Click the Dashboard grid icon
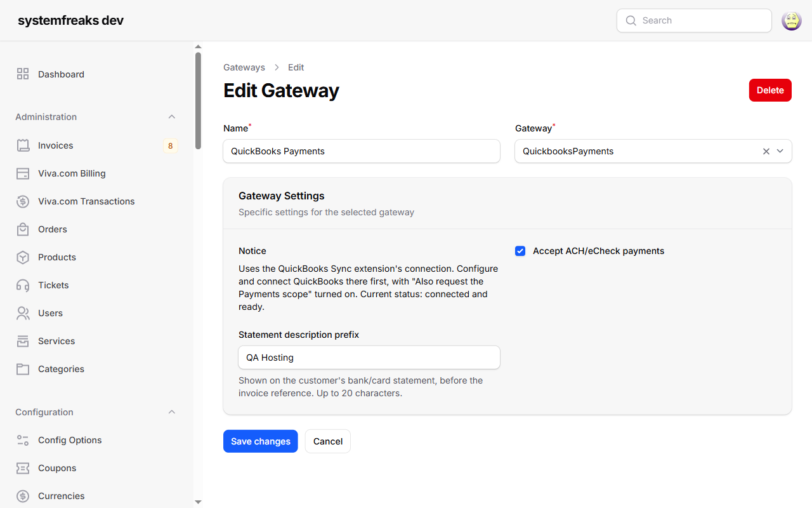The height and width of the screenshot is (508, 812). [x=23, y=74]
